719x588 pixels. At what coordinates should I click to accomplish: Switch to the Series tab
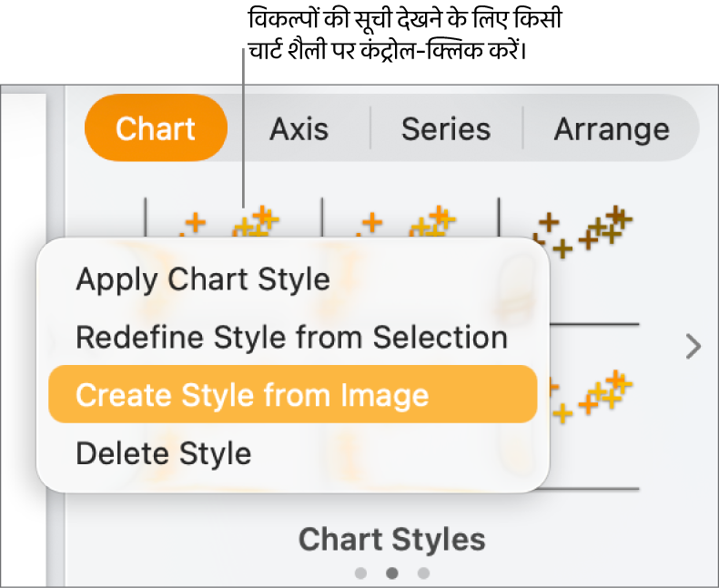pos(446,129)
